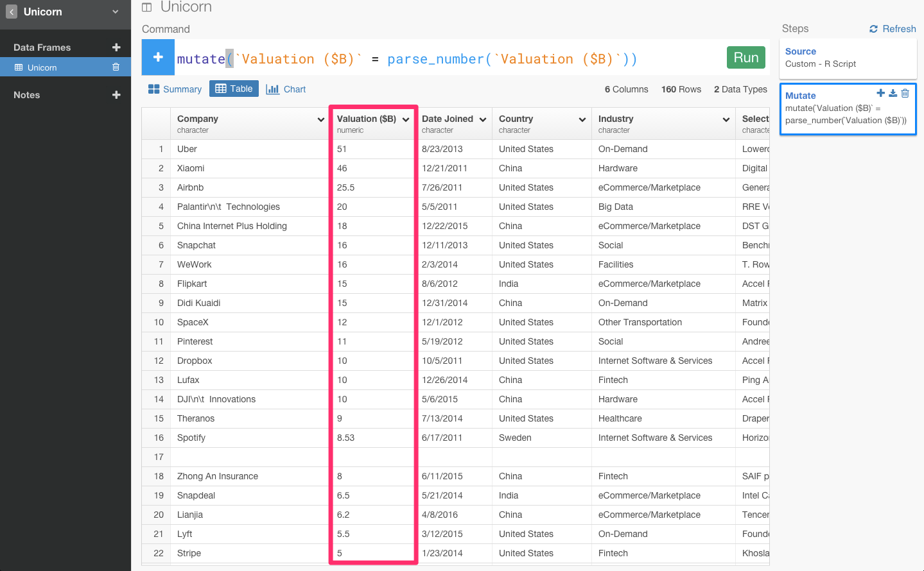Click the 2 Data Types label
This screenshot has width=924, height=571.
[740, 89]
